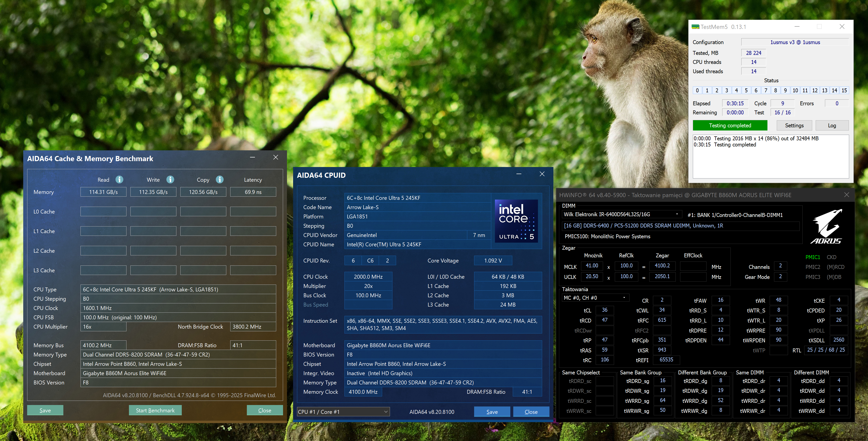
Task: Click the AORUS logo in HWiNFO
Action: pyautogui.click(x=827, y=226)
